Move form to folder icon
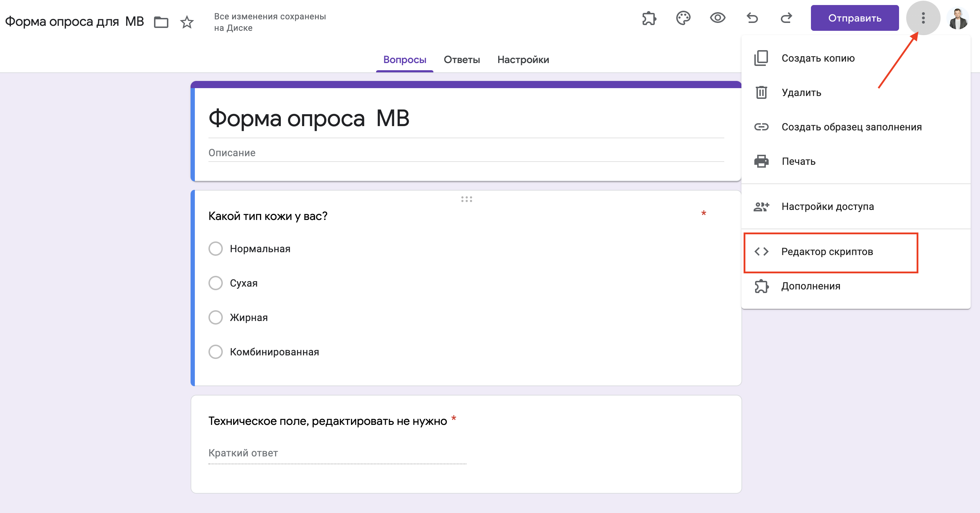 point(161,22)
